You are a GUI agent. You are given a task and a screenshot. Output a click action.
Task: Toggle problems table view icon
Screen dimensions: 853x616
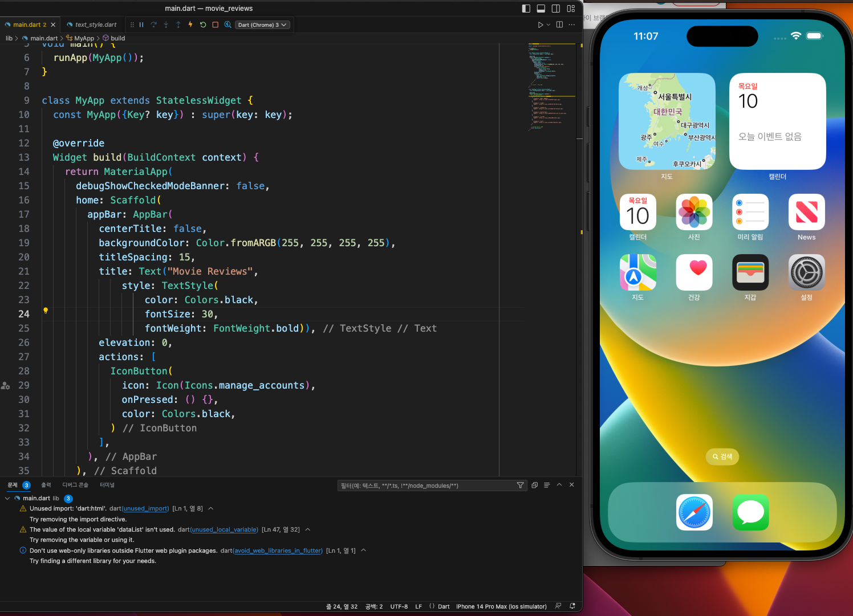(547, 485)
